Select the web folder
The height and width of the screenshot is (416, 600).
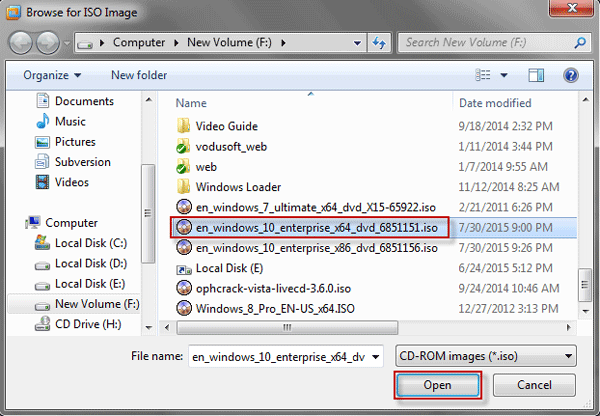(196, 167)
